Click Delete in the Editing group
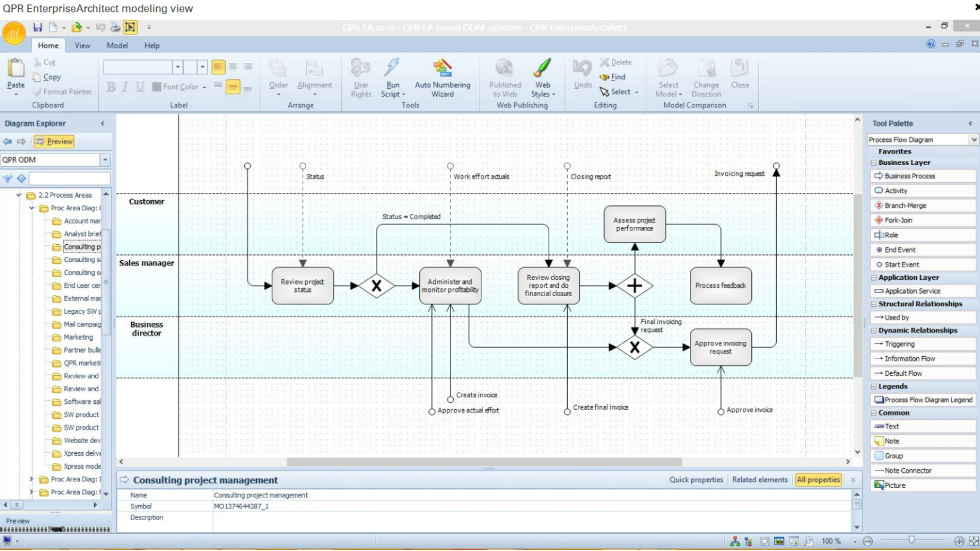 pos(616,62)
